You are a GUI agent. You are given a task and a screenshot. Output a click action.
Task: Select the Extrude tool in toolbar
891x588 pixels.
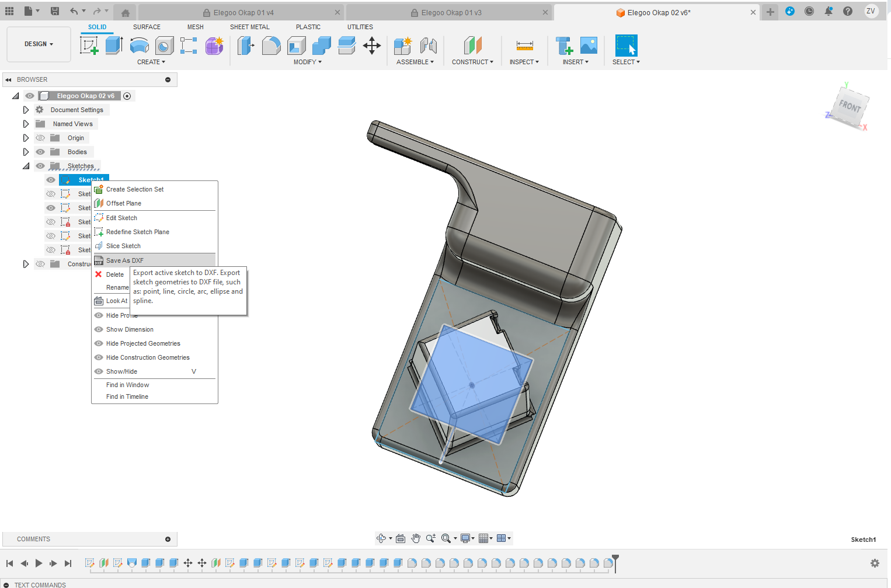pyautogui.click(x=114, y=46)
